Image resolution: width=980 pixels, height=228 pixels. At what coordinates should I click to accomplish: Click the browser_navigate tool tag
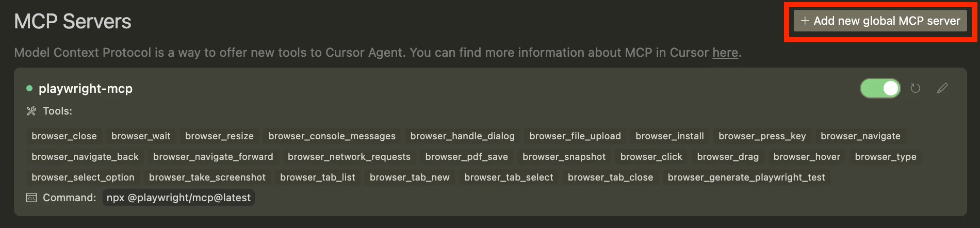pos(860,136)
